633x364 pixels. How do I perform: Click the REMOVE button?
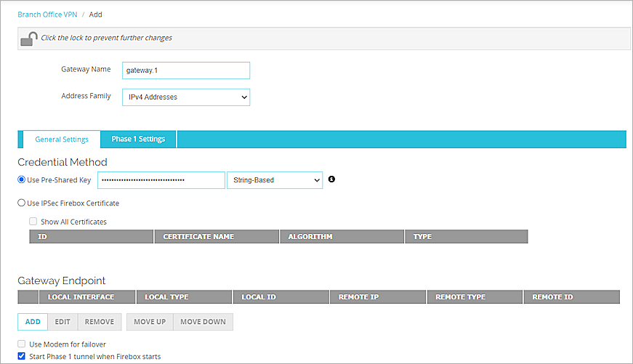[x=99, y=322]
